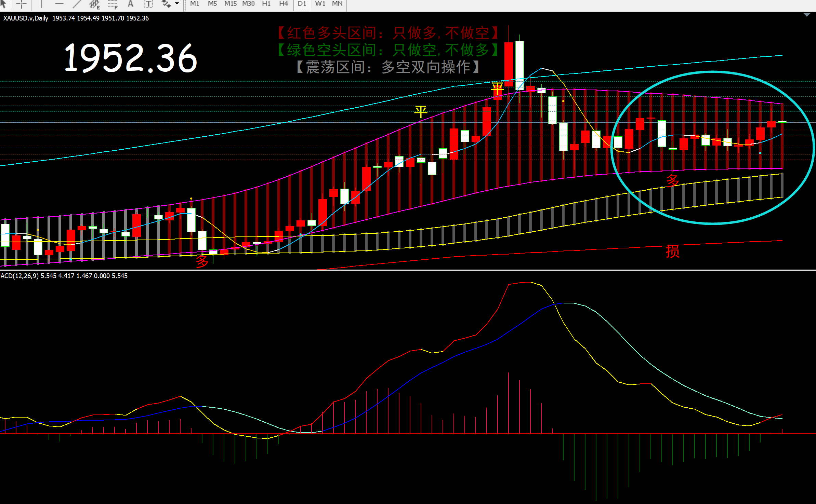The height and width of the screenshot is (504, 816).
Task: Pick the equidistant channel tool
Action: pos(94,4)
